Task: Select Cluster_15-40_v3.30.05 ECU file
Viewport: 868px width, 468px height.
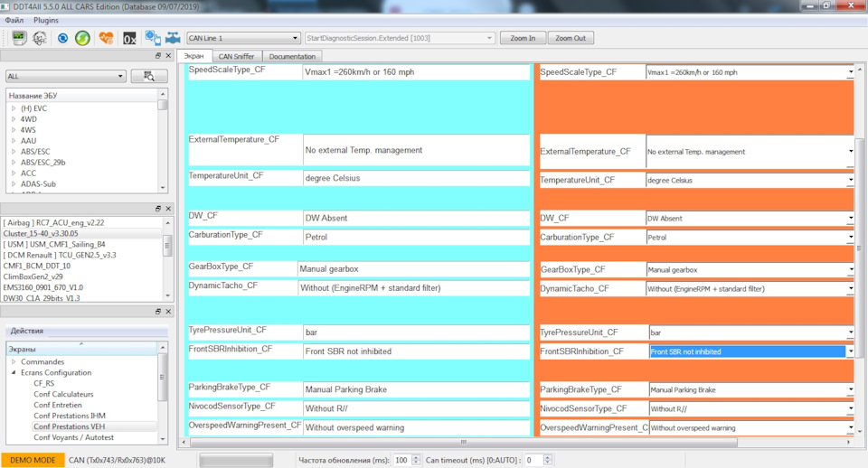Action: tap(41, 233)
